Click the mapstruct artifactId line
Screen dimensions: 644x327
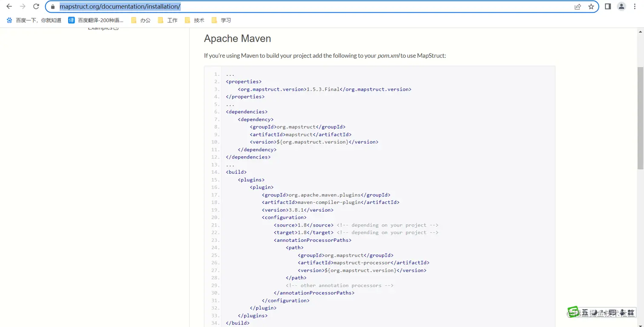[x=301, y=135]
